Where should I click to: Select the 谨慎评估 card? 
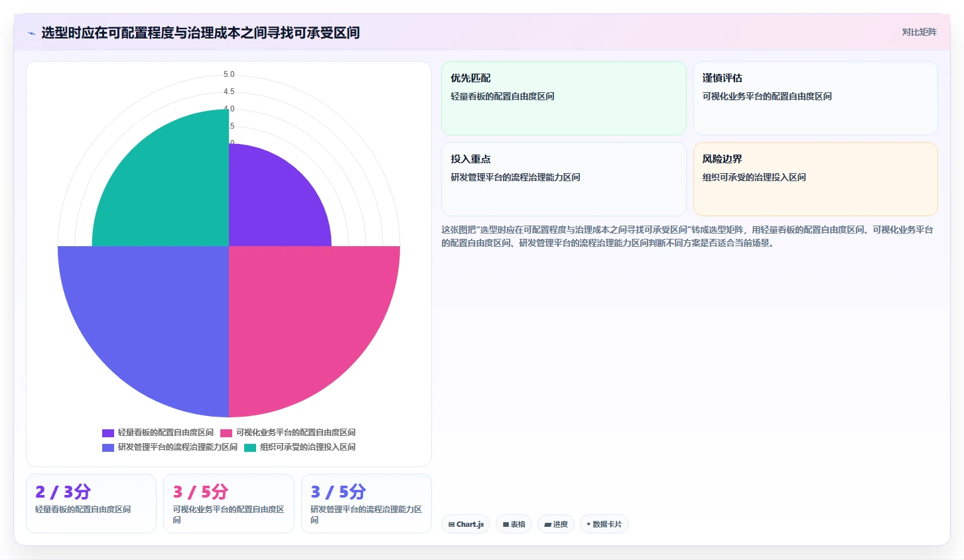pos(815,98)
